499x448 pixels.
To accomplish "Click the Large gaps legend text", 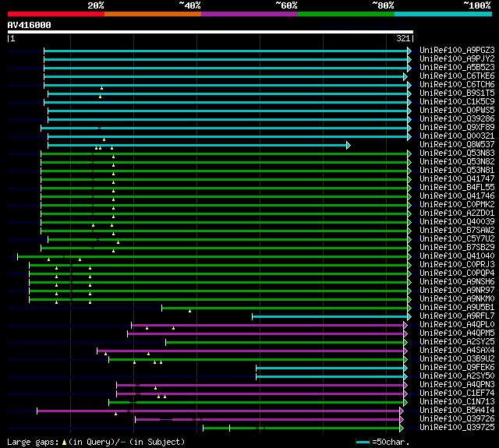I will pos(33,442).
